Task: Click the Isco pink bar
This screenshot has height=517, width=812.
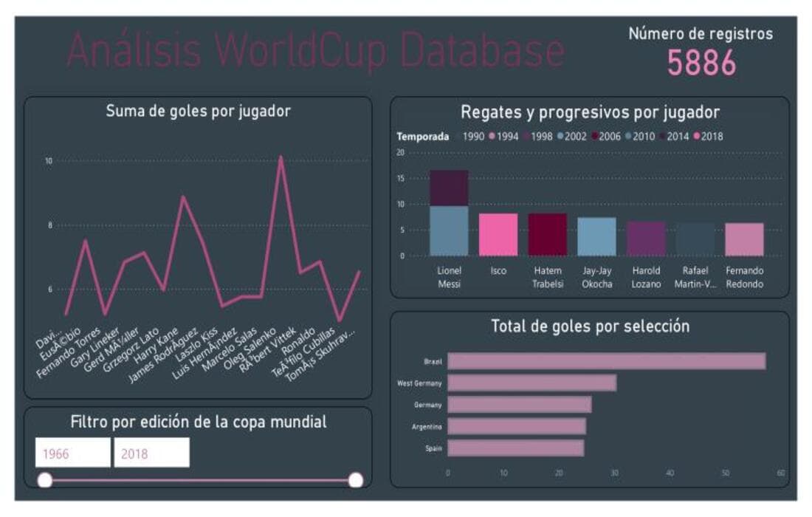Action: pyautogui.click(x=498, y=235)
